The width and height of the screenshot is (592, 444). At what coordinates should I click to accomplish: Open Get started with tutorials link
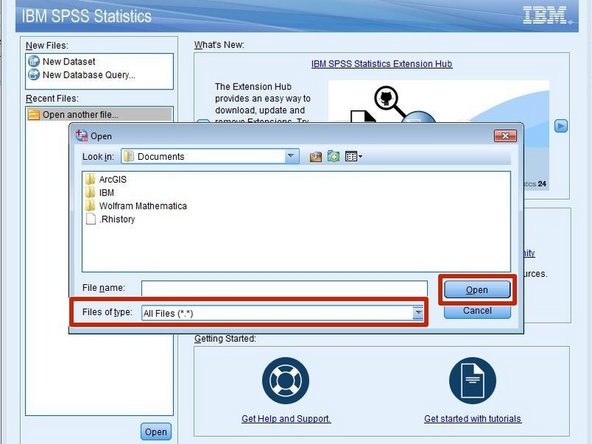(473, 419)
